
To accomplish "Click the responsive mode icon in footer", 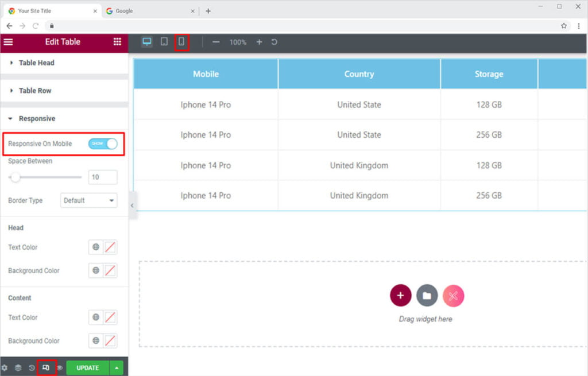I will 46,367.
